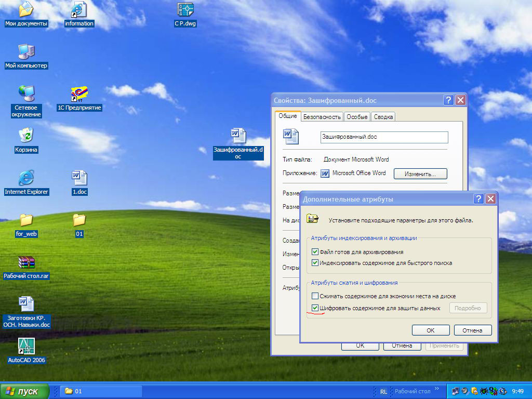Click the Internet Explorer desktop icon
Viewport: 532px width, 399px height.
(x=26, y=178)
